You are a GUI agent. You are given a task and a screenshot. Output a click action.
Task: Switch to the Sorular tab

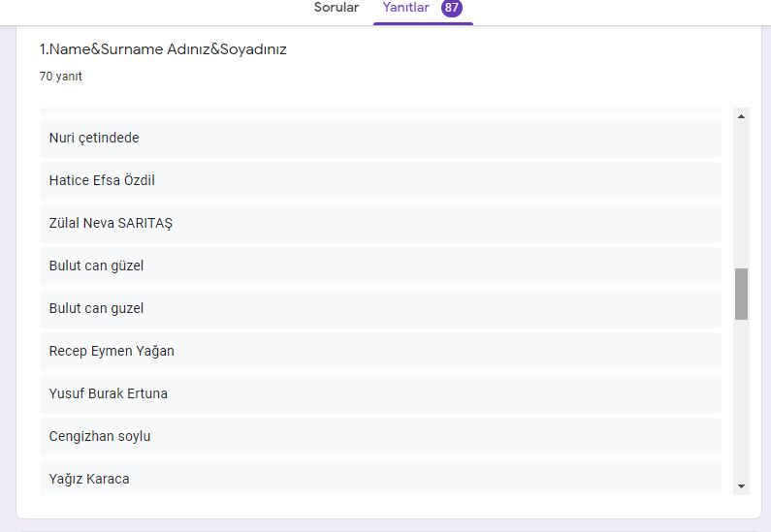point(336,8)
